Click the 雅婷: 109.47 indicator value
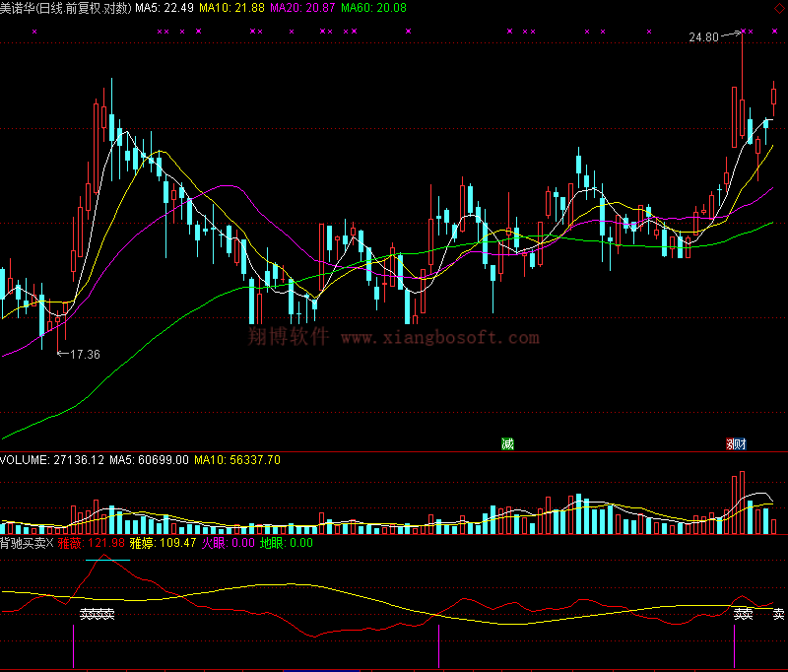The width and height of the screenshot is (788, 672). (163, 543)
